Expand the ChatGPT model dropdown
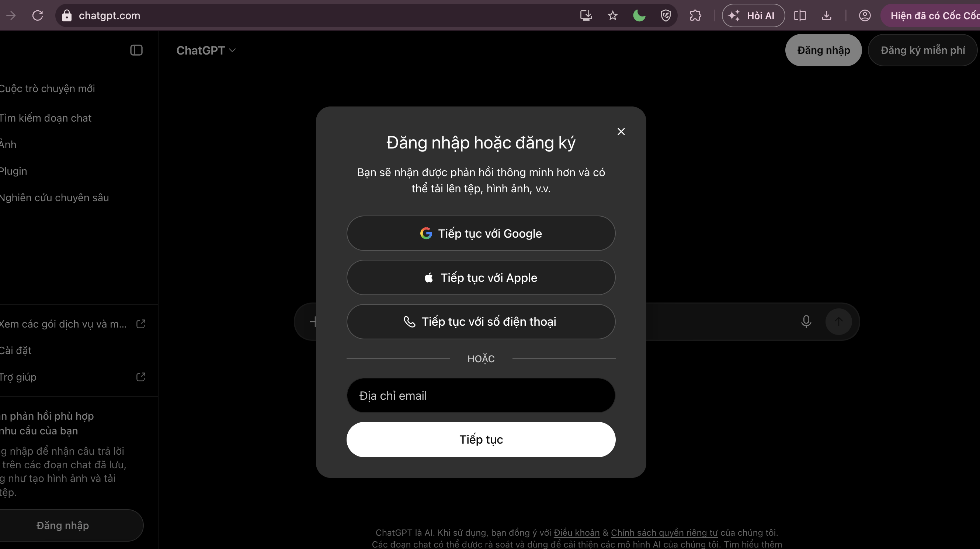Screen dimensions: 980x549 pos(206,50)
